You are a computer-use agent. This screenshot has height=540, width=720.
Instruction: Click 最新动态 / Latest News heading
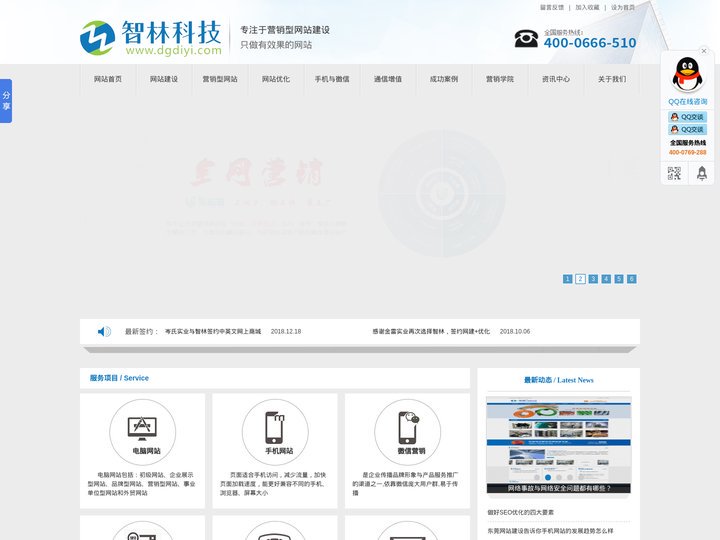(559, 380)
